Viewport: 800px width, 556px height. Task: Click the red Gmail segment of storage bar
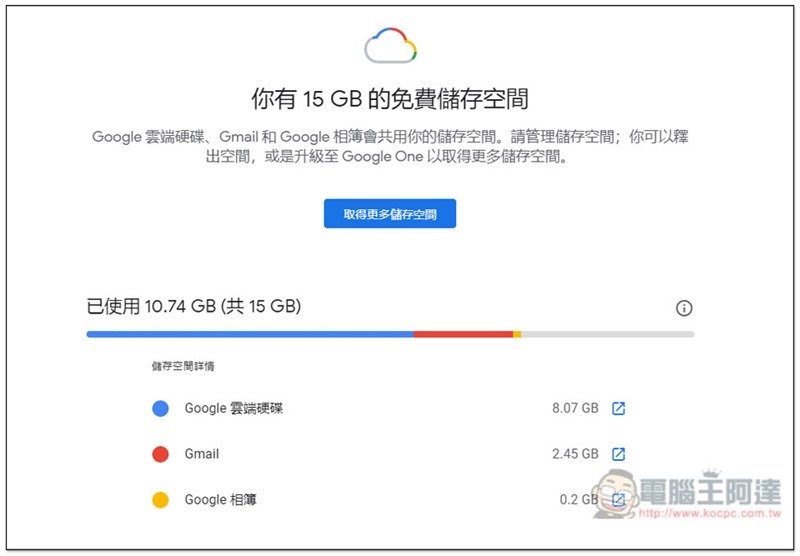click(463, 335)
